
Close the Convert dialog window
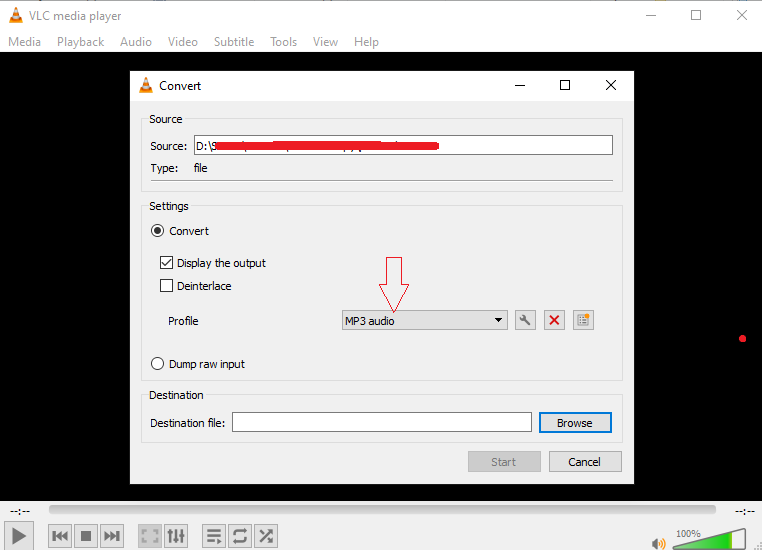pyautogui.click(x=611, y=86)
